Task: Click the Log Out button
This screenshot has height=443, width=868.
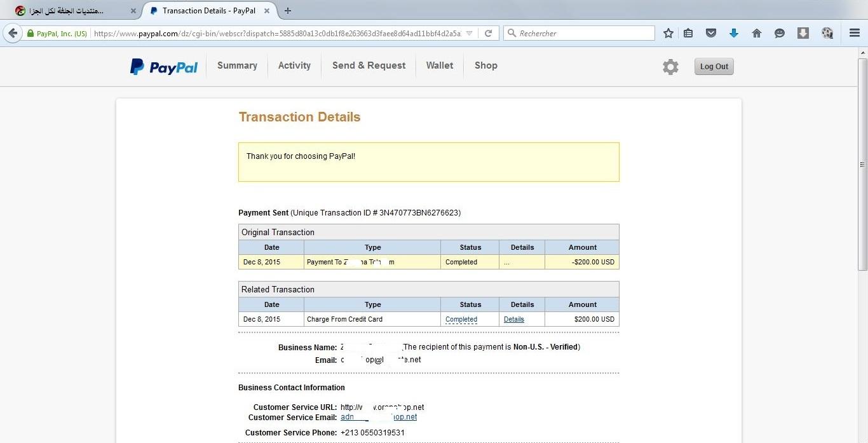Action: [714, 67]
